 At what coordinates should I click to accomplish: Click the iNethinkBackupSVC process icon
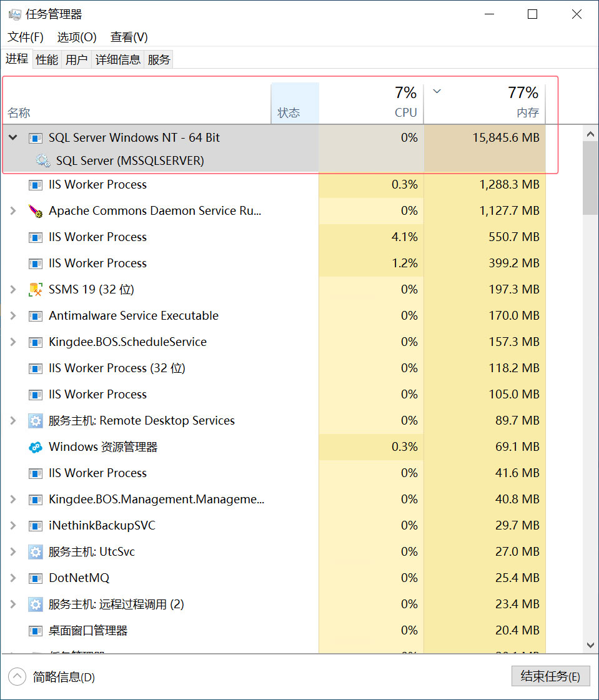[x=35, y=526]
